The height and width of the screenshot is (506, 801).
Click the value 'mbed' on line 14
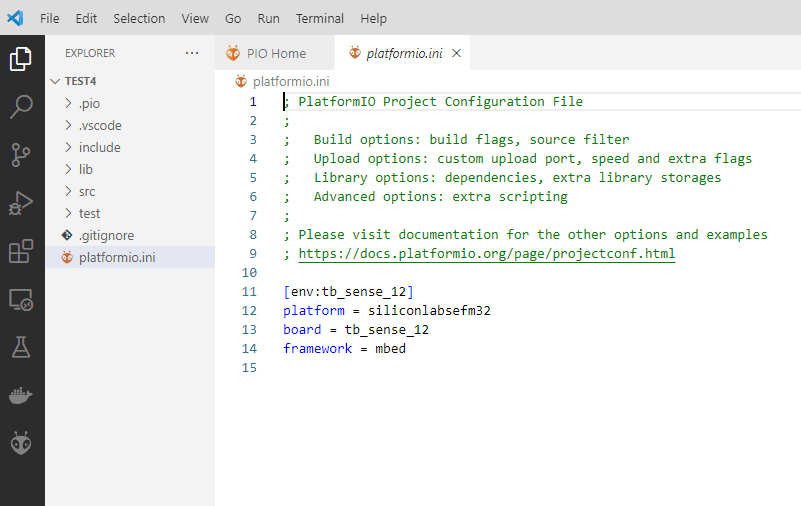(x=390, y=348)
